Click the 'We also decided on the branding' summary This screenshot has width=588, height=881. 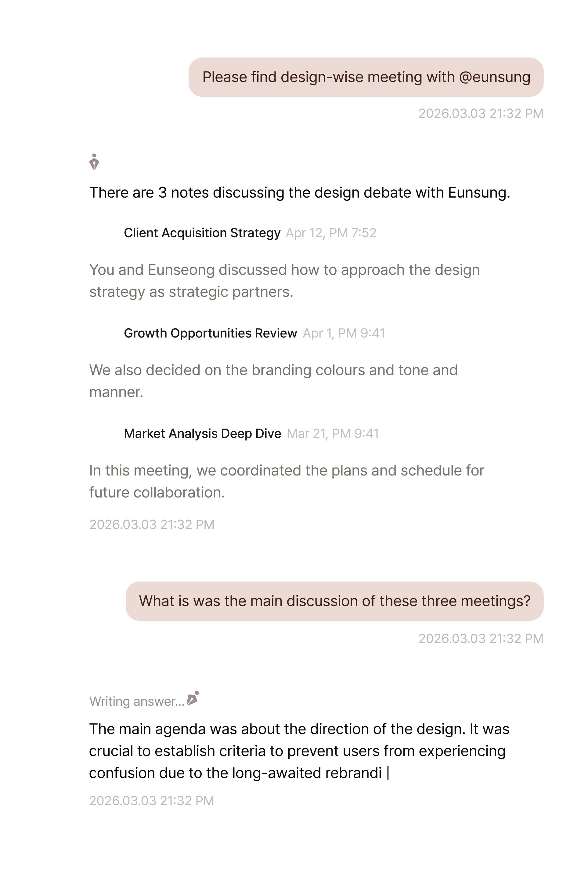tap(273, 381)
